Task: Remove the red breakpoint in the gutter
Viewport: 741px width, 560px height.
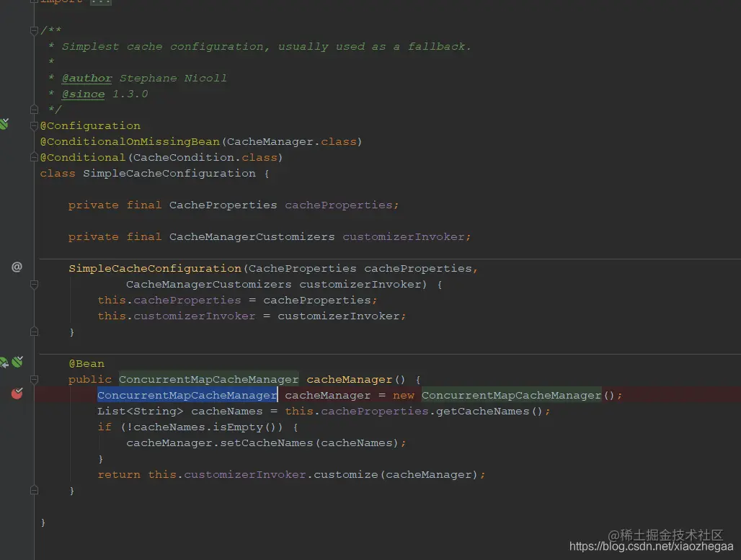Action: [x=17, y=394]
